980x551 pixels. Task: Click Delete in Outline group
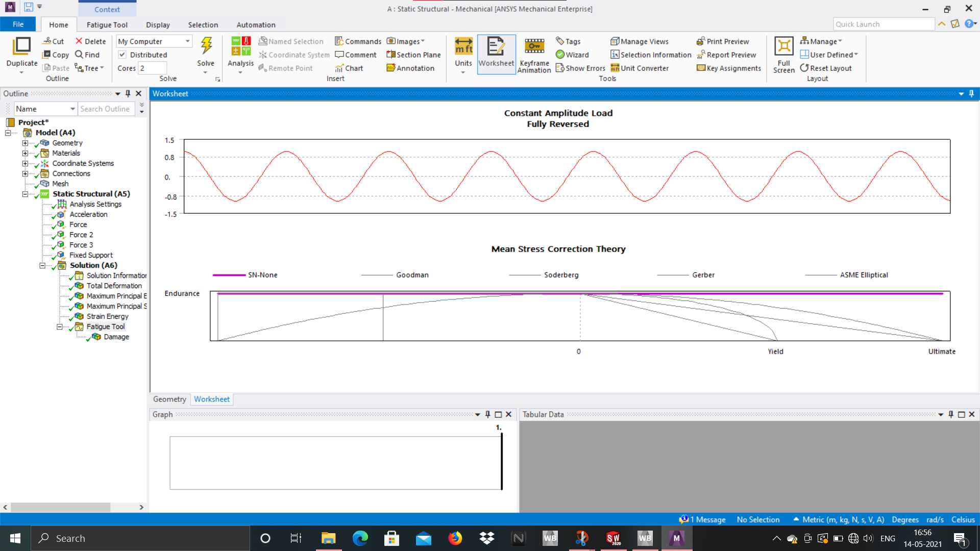tap(90, 41)
